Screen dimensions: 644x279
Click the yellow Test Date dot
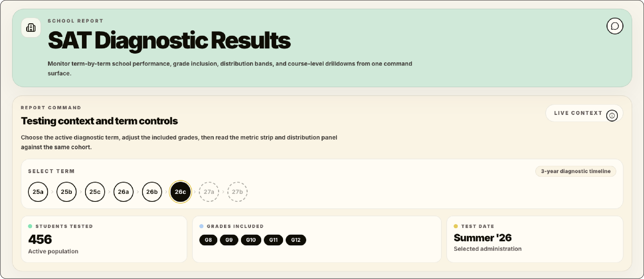456,226
